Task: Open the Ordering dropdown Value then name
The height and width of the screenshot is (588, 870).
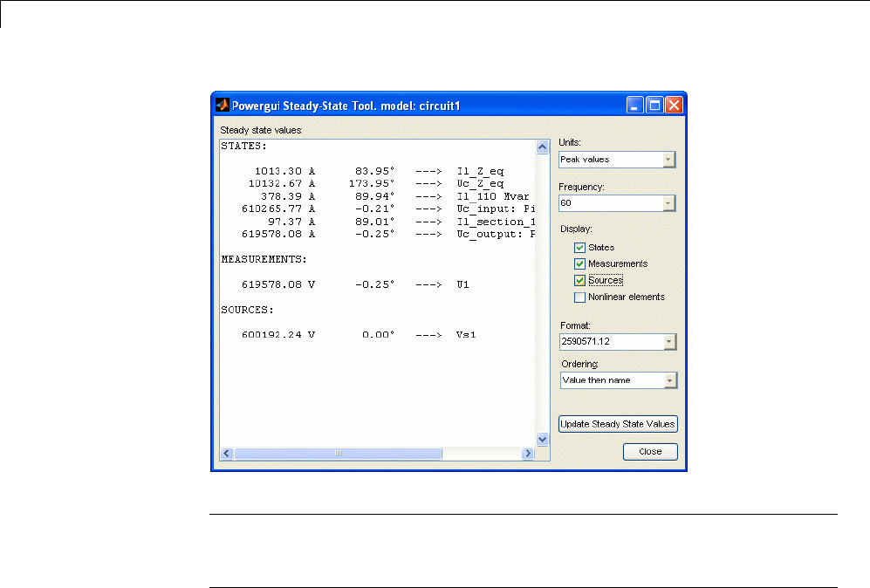Action: tap(618, 380)
